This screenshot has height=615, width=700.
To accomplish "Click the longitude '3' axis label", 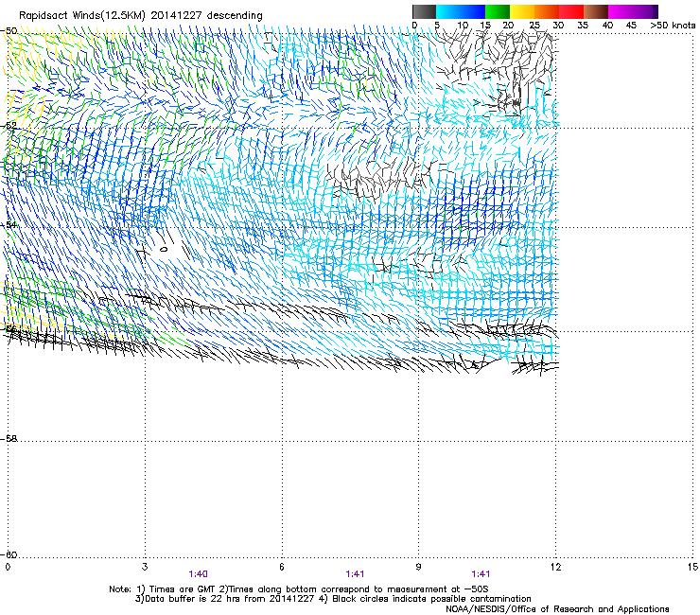I will (145, 567).
